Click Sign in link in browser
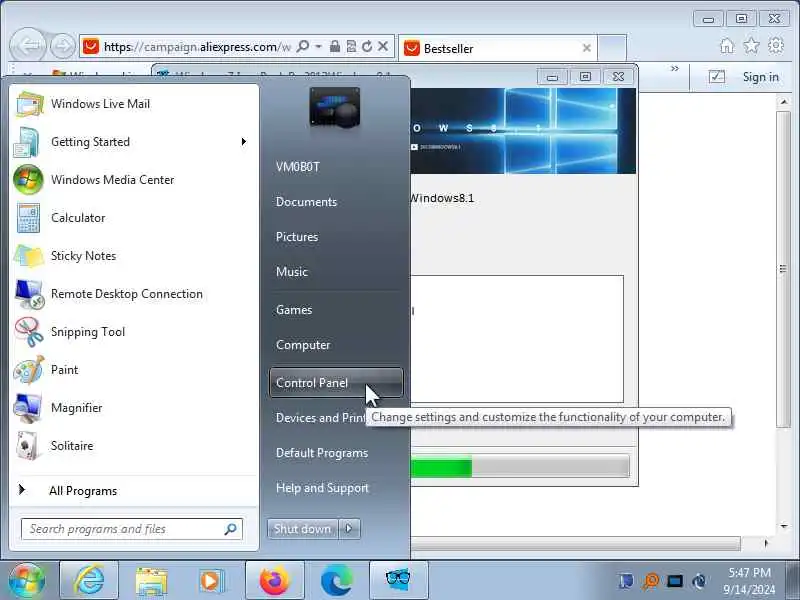The width and height of the screenshot is (800, 600). click(760, 77)
